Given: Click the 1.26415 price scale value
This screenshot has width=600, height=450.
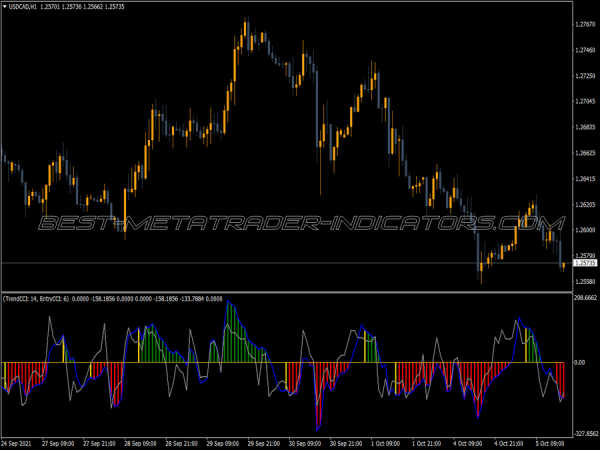Looking at the screenshot, I should [581, 180].
